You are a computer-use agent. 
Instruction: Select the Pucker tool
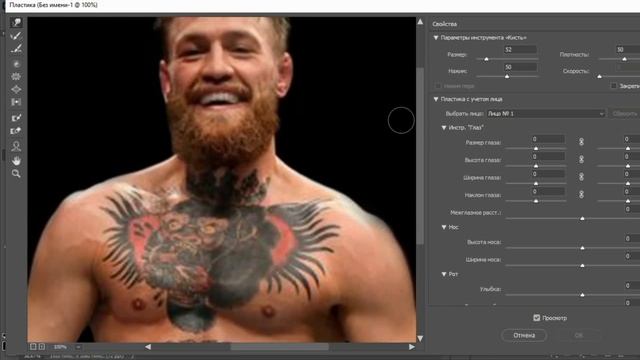pyautogui.click(x=16, y=76)
